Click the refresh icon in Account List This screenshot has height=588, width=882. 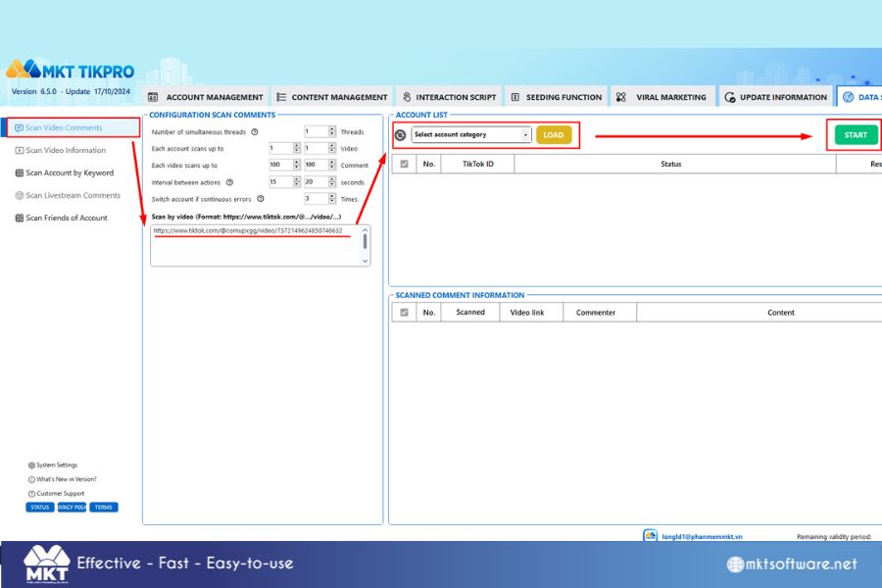pyautogui.click(x=400, y=135)
